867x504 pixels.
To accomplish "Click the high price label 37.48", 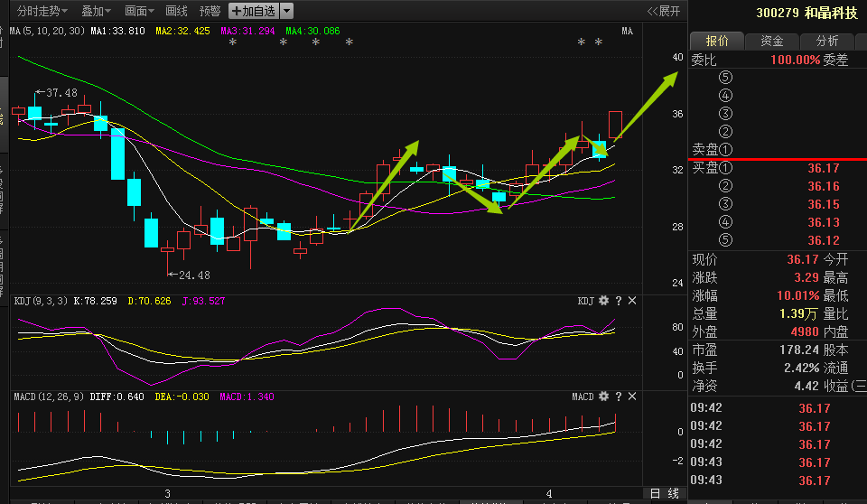I will (x=61, y=93).
